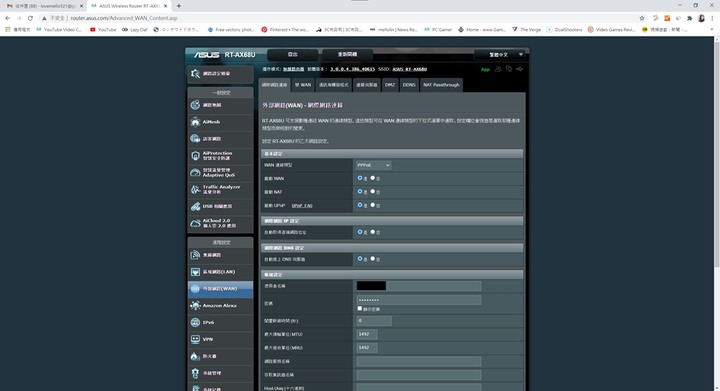
Task: Open the Administration sidebar item
Action: [x=220, y=373]
